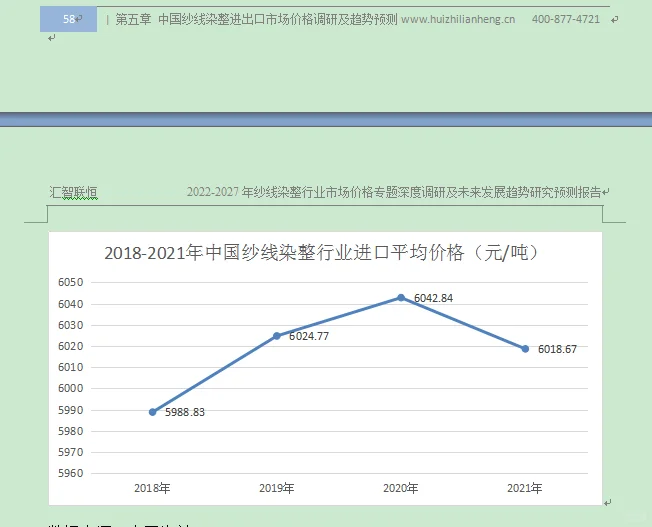Select the chart title 2018-2021年中国纱线染整行业进口平均价格

tap(284, 253)
